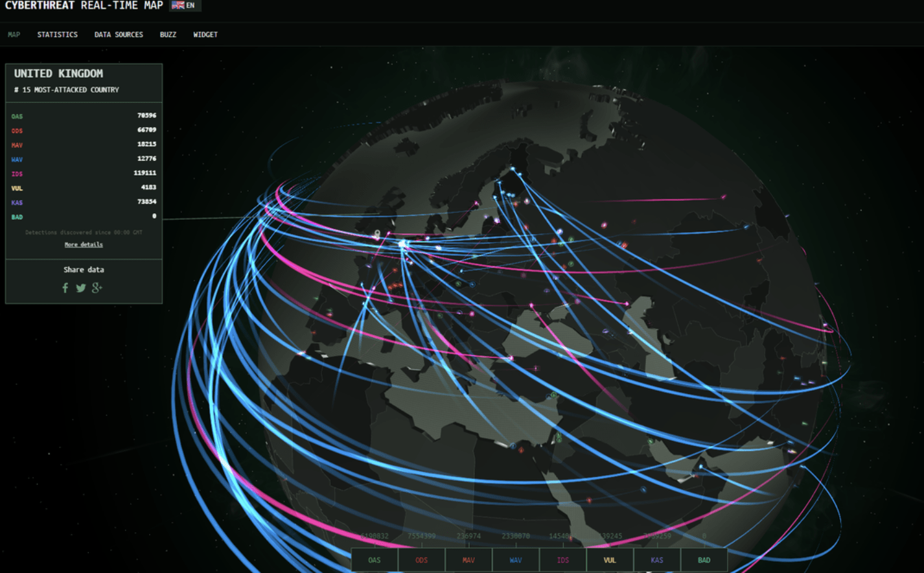The height and width of the screenshot is (573, 924).
Task: Enable the BAD filter at the bottom
Action: point(704,559)
